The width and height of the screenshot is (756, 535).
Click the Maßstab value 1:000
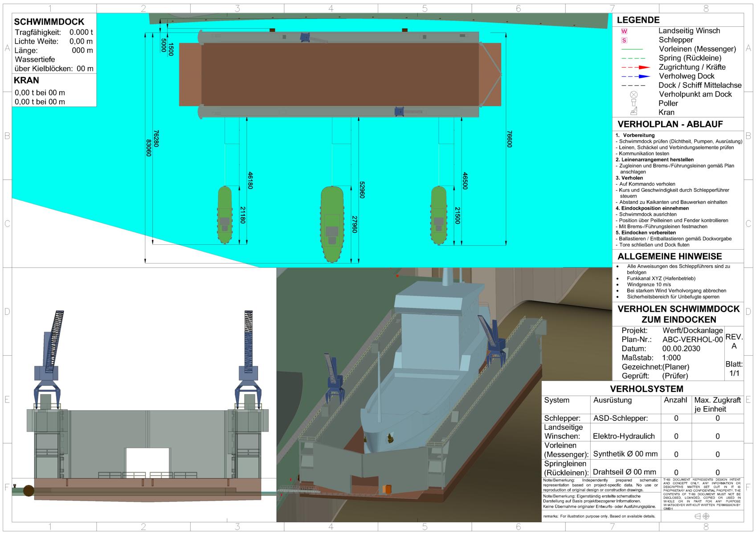671,358
